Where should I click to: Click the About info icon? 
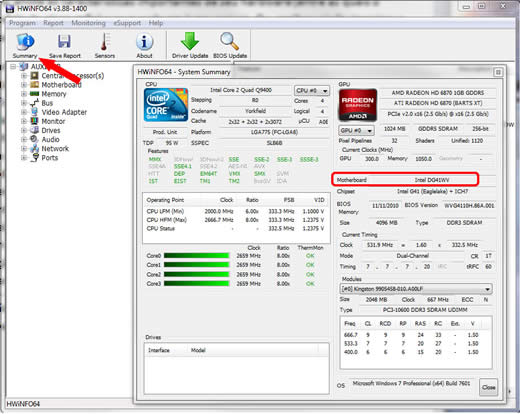pyautogui.click(x=144, y=42)
